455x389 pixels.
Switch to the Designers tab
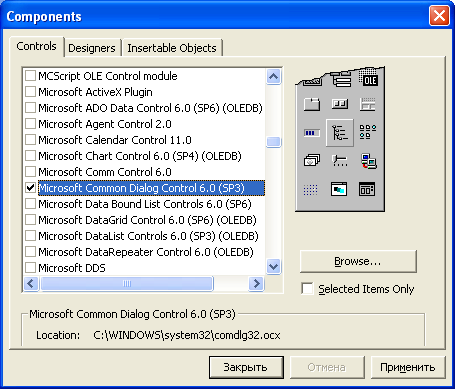[x=92, y=48]
